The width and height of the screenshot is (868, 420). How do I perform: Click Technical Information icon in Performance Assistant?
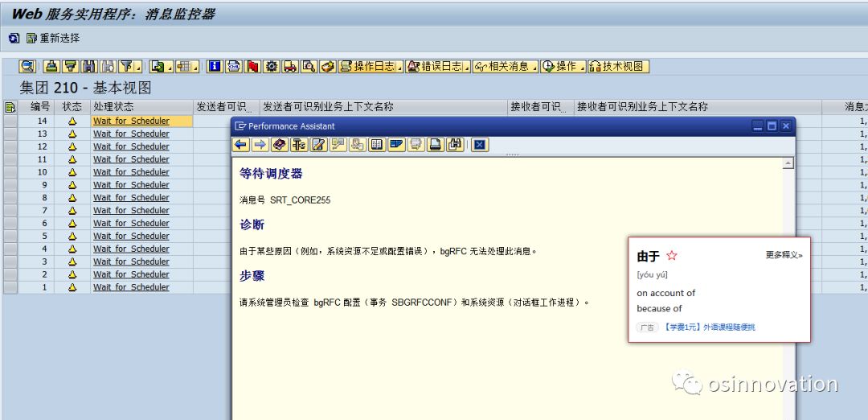(x=300, y=145)
